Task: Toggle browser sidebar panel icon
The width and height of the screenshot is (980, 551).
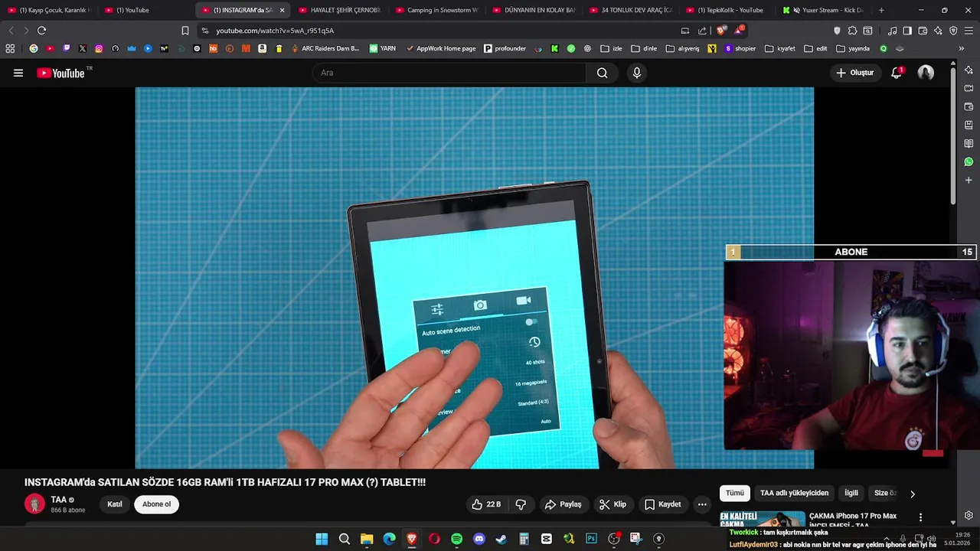Action: (x=907, y=31)
